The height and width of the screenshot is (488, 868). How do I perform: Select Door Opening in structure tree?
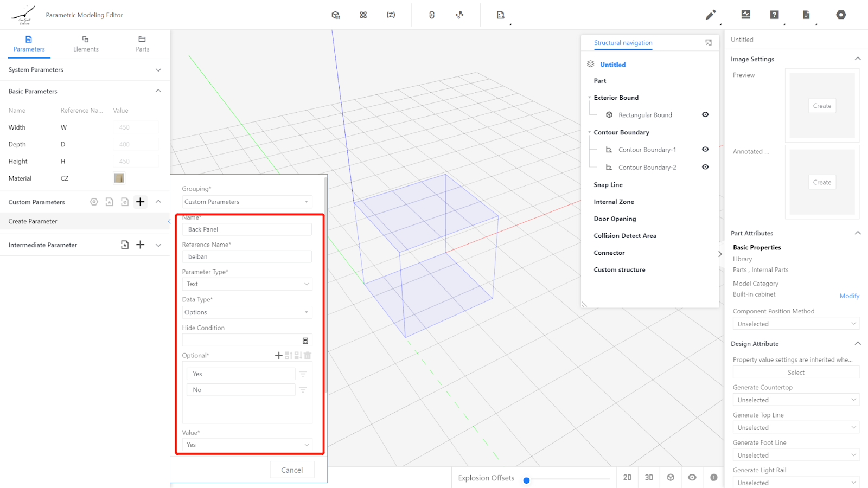615,219
